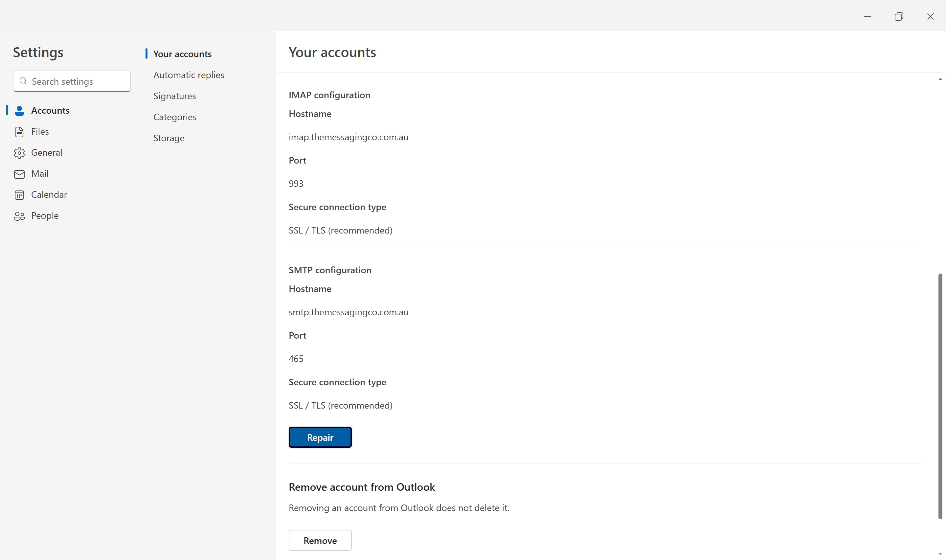The image size is (946, 560).
Task: Click the Accounts person icon
Action: (19, 111)
